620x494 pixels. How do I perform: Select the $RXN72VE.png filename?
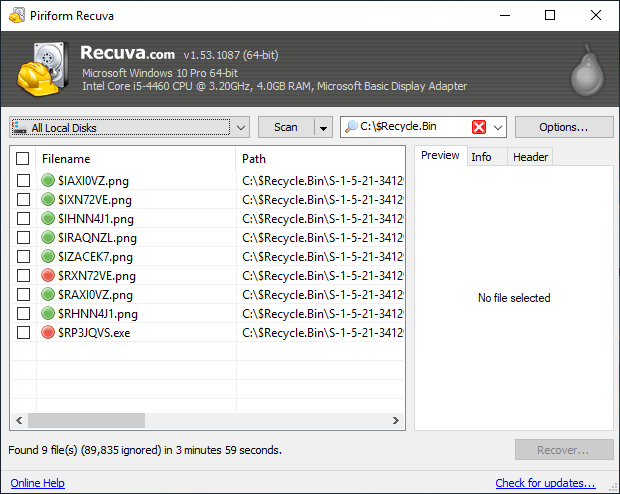97,276
